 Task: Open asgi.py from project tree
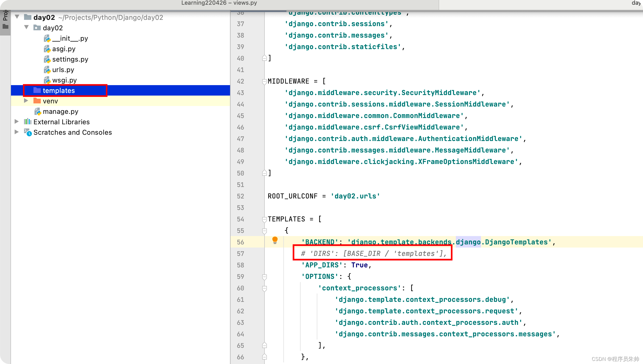64,49
